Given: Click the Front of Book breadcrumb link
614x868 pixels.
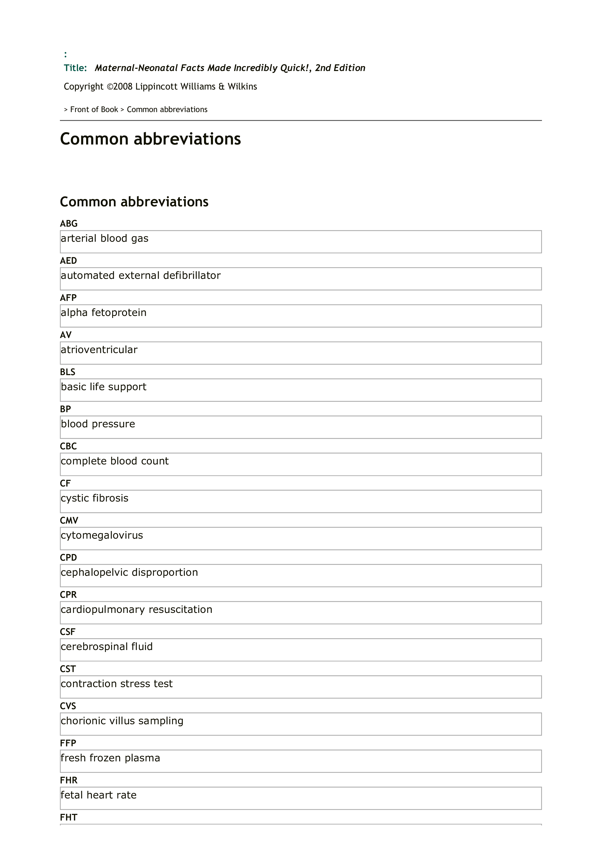Looking at the screenshot, I should pyautogui.click(x=94, y=110).
